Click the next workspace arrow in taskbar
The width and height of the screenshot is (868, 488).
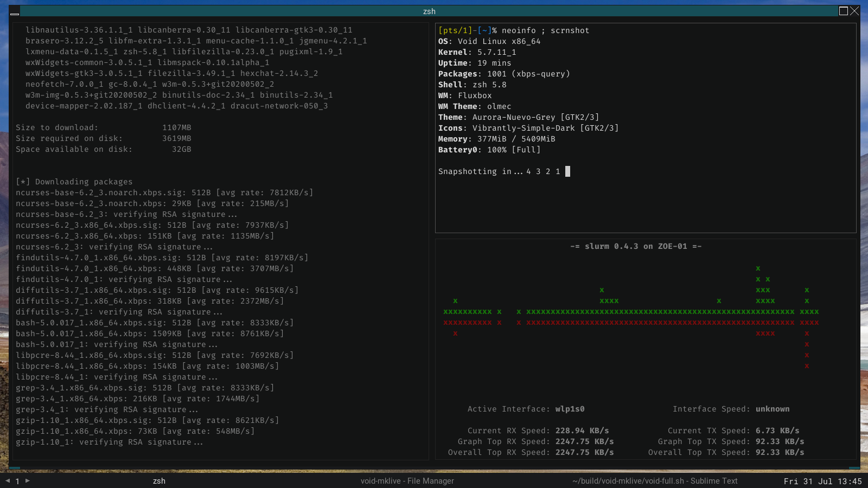pyautogui.click(x=28, y=480)
